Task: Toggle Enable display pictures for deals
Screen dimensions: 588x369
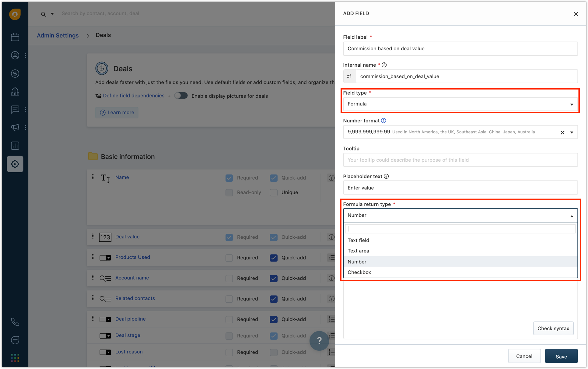Action: [x=181, y=96]
